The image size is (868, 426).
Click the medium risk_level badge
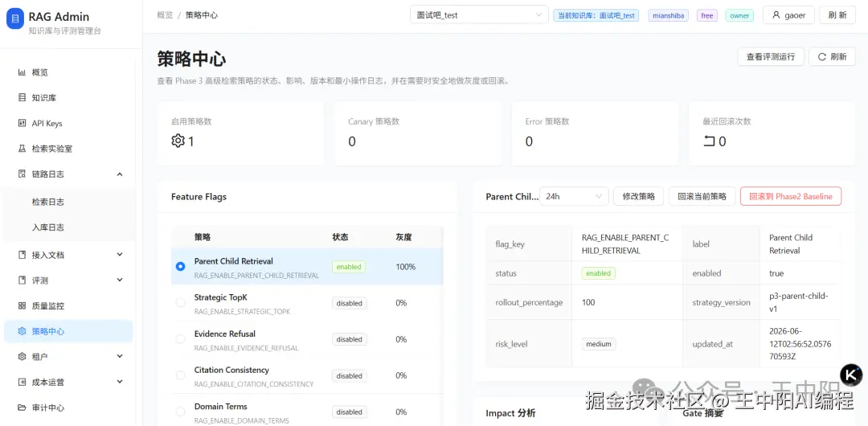[x=599, y=344]
